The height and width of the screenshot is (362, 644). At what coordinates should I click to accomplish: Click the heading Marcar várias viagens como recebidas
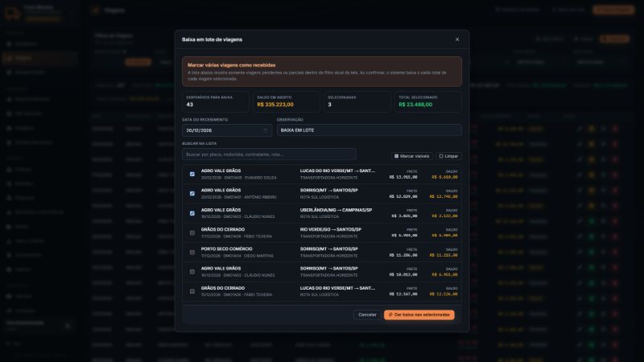(231, 65)
